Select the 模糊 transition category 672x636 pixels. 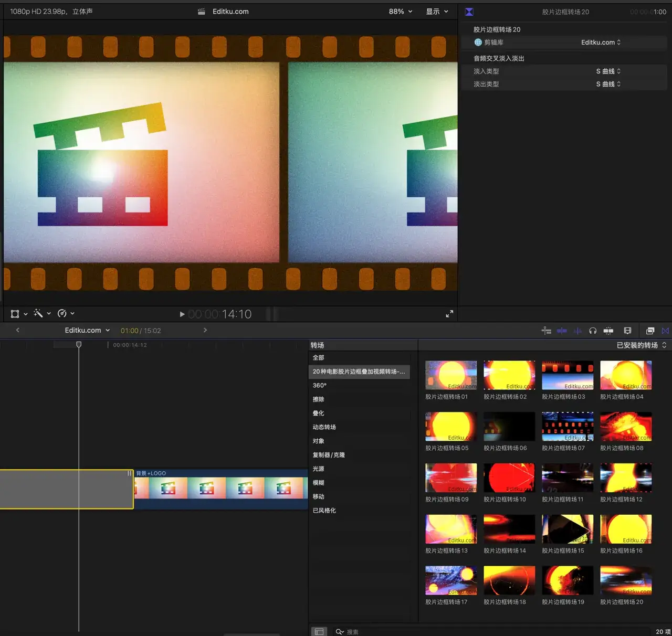(319, 483)
